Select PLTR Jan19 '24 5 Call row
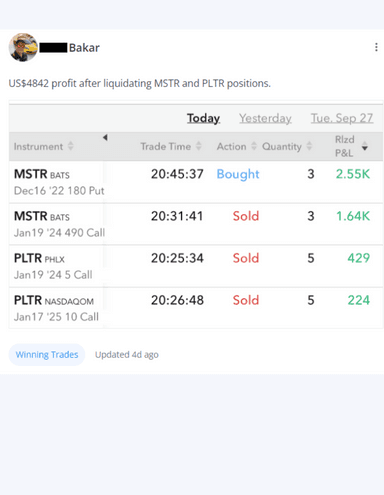This screenshot has height=495, width=384. (x=196, y=266)
